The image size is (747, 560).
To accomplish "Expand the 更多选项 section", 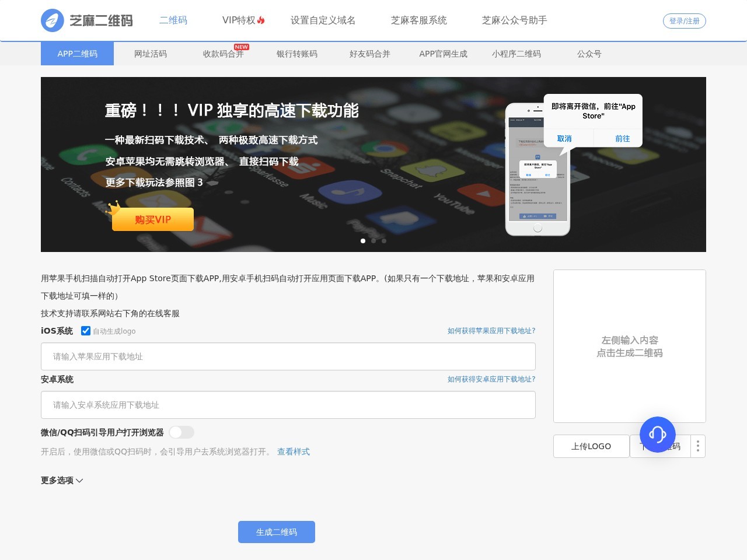I will (x=62, y=480).
